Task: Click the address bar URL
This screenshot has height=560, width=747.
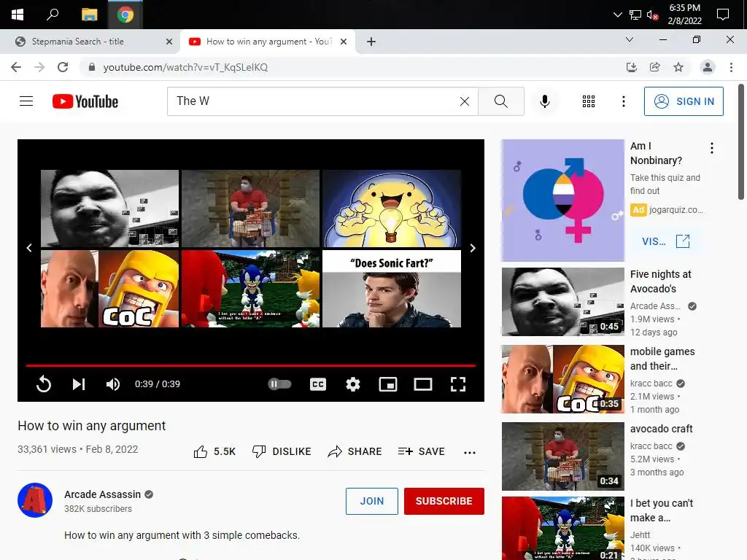Action: (185, 67)
